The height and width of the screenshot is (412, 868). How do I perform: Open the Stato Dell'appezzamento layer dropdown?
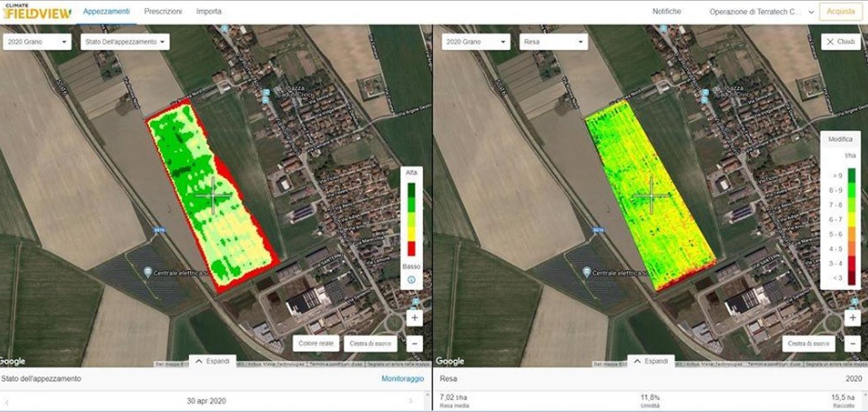click(125, 42)
